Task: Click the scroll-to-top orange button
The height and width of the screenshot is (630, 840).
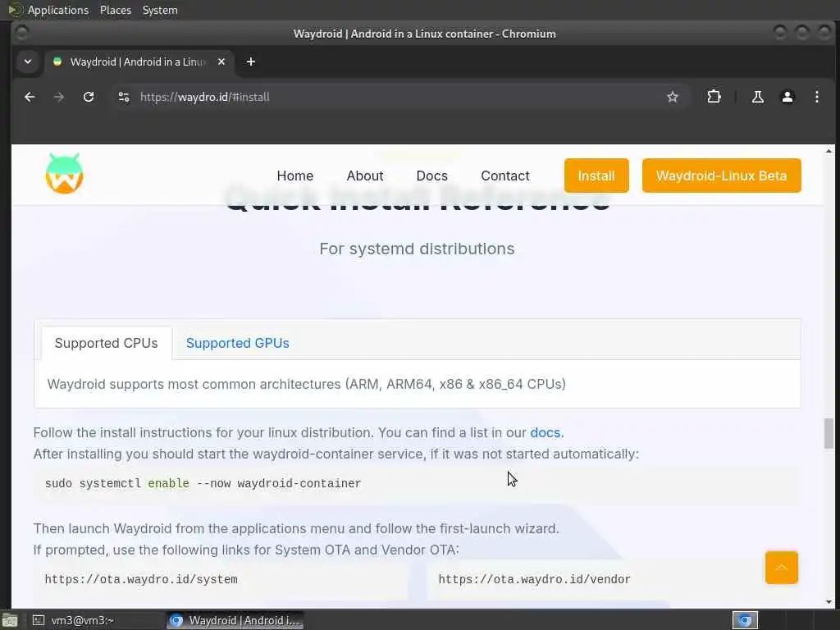Action: point(781,568)
